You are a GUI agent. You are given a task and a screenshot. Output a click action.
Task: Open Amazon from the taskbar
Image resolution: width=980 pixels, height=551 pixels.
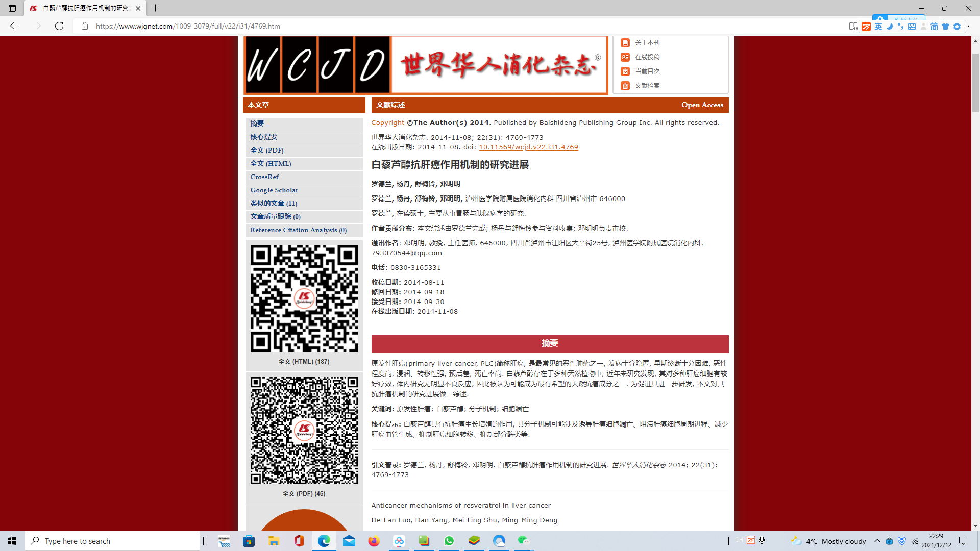coord(224,541)
